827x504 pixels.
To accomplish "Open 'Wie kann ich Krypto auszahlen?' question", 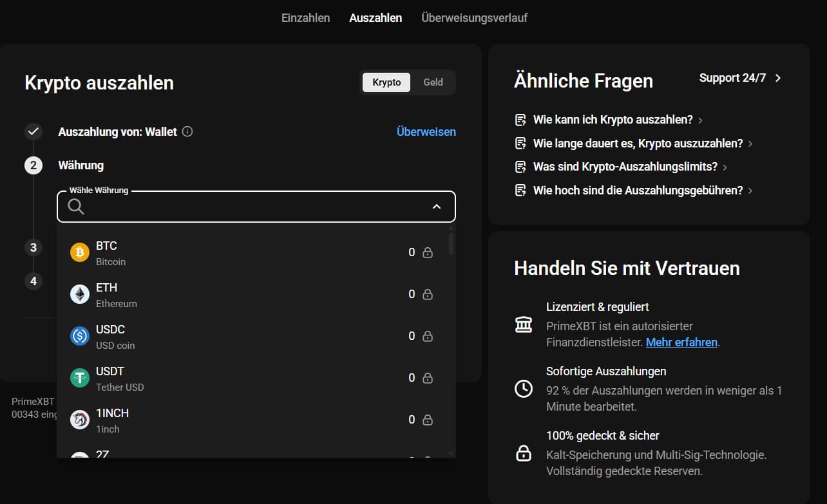I will [x=613, y=120].
